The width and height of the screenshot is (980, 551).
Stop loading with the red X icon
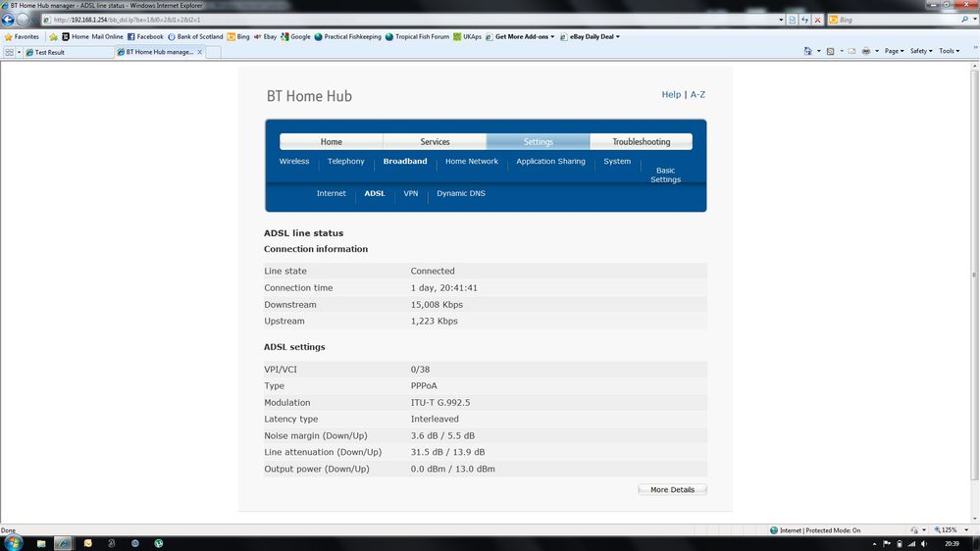click(x=817, y=20)
